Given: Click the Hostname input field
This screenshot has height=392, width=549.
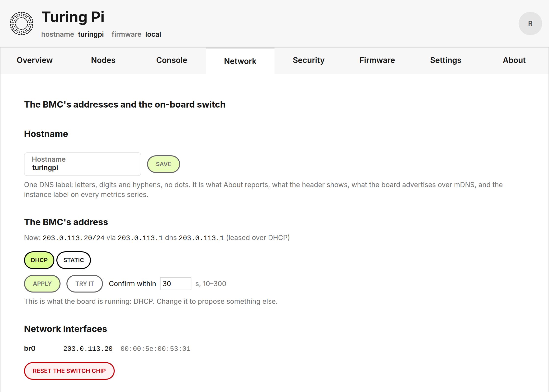Looking at the screenshot, I should (x=83, y=164).
